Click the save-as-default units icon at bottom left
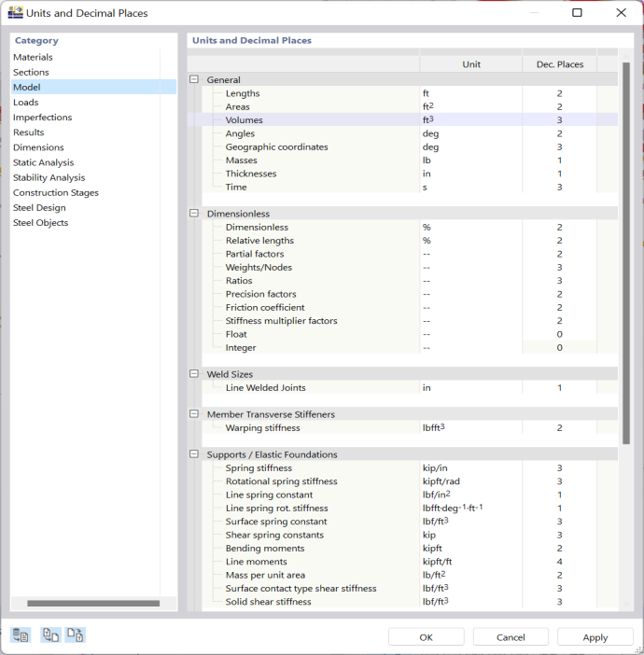Image resolution: width=644 pixels, height=655 pixels. [21, 635]
